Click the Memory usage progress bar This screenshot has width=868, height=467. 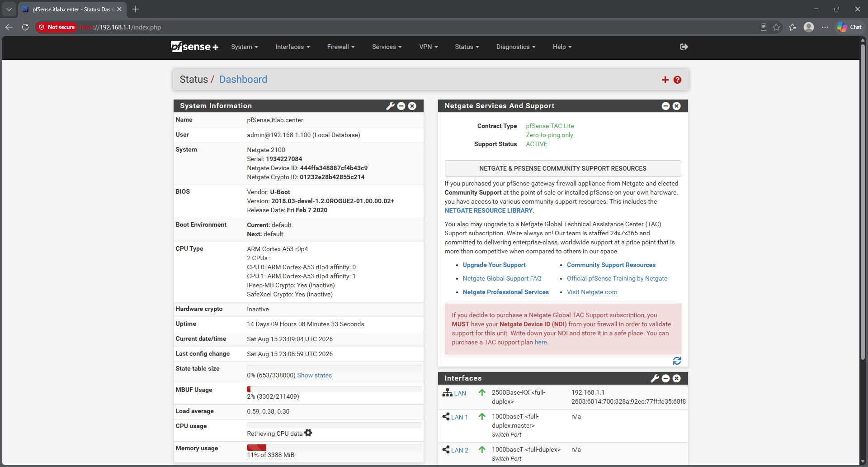click(334, 448)
